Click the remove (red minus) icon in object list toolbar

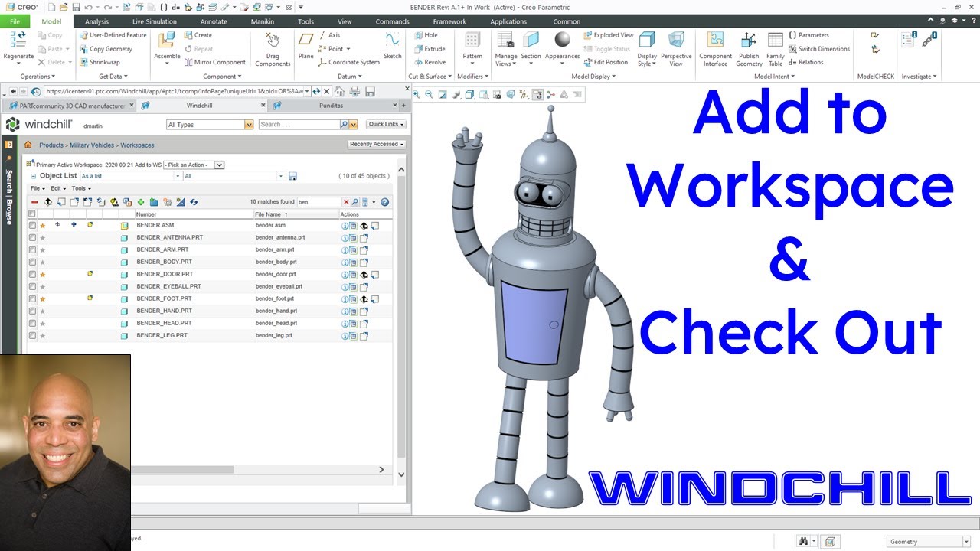click(x=34, y=202)
